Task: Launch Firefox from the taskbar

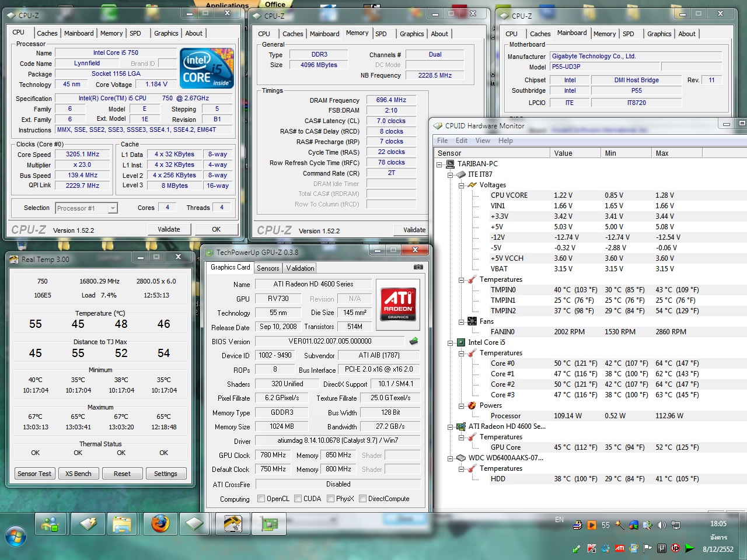Action: (160, 524)
